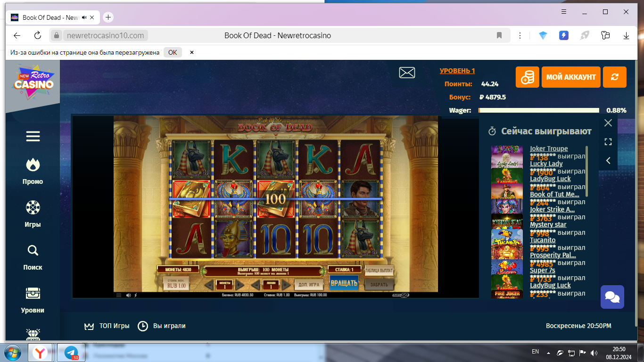Open the Joker Troupe winner link
The height and width of the screenshot is (362, 644).
[x=549, y=148]
